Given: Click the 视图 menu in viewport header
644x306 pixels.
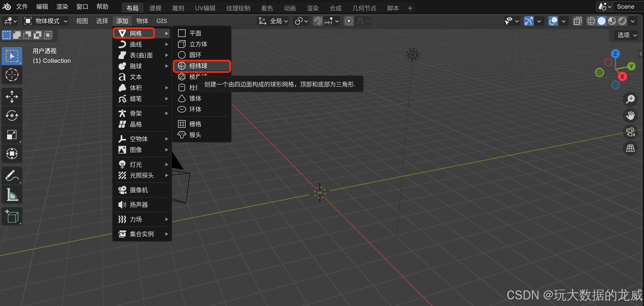Looking at the screenshot, I should point(82,21).
